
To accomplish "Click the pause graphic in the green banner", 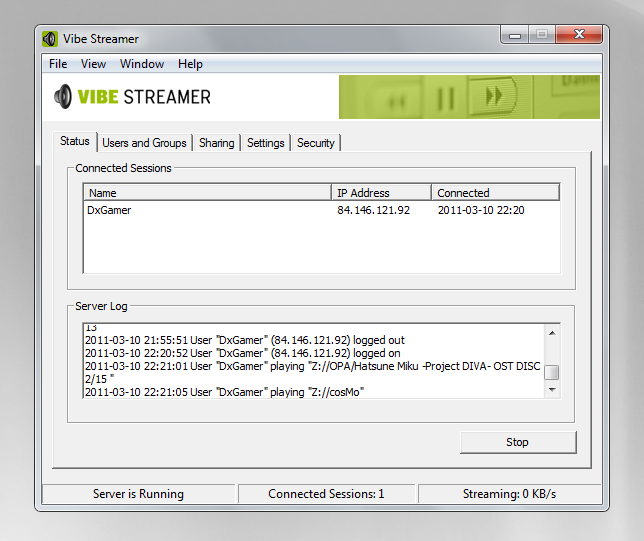I will (446, 98).
